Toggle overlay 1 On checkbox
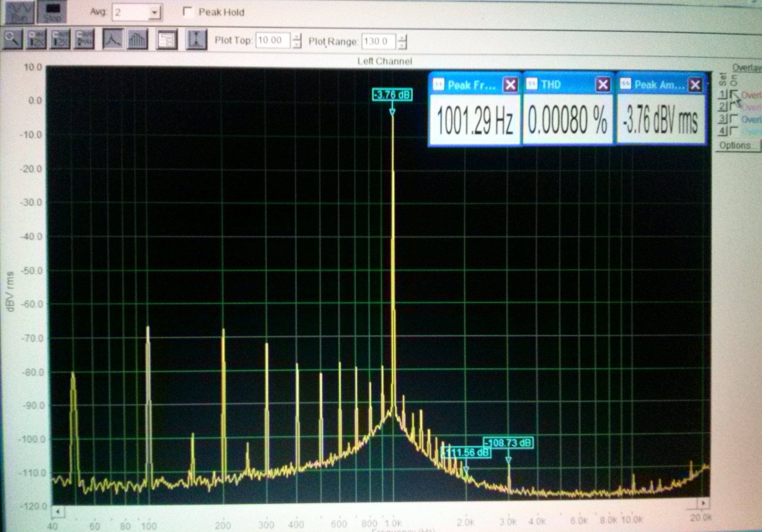 click(x=734, y=95)
